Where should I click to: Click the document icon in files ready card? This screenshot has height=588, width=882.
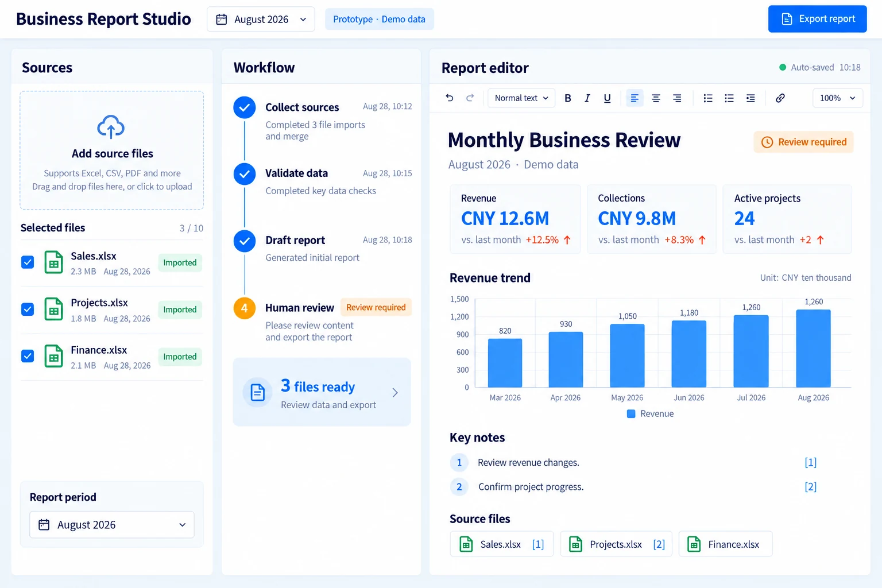[x=258, y=393]
